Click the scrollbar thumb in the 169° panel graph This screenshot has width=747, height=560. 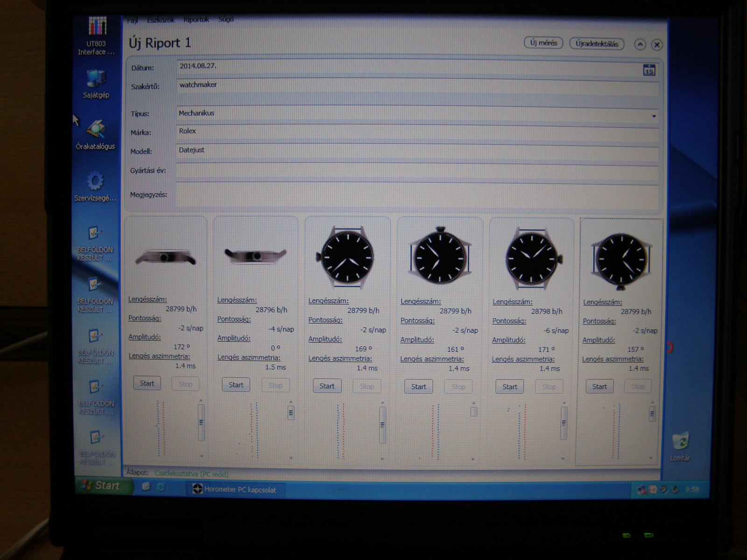click(x=382, y=425)
